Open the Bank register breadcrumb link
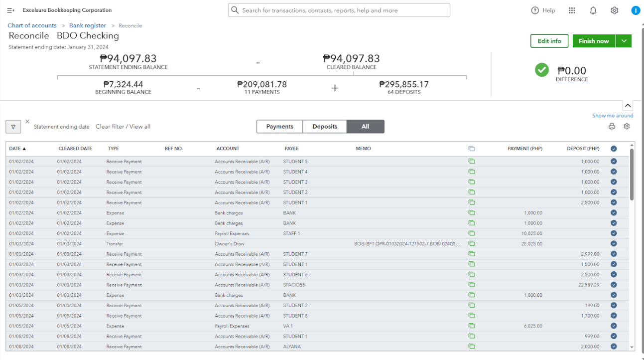The height and width of the screenshot is (360, 644). coord(88,25)
